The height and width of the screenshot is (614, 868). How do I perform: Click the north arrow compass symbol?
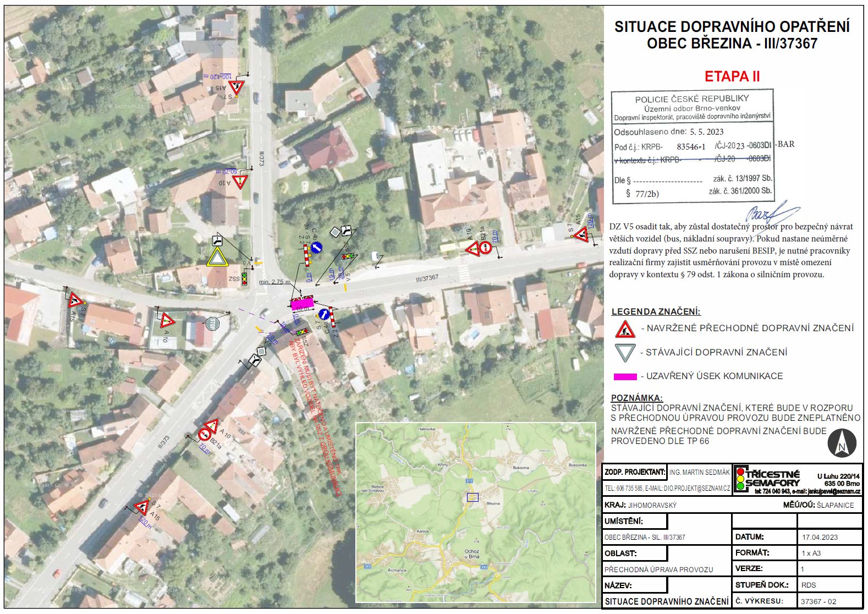coord(842,442)
